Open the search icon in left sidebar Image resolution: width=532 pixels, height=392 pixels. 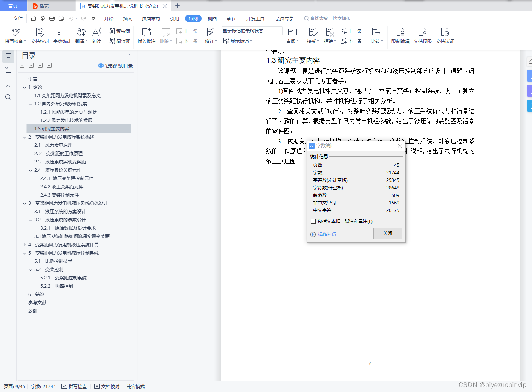(8, 97)
